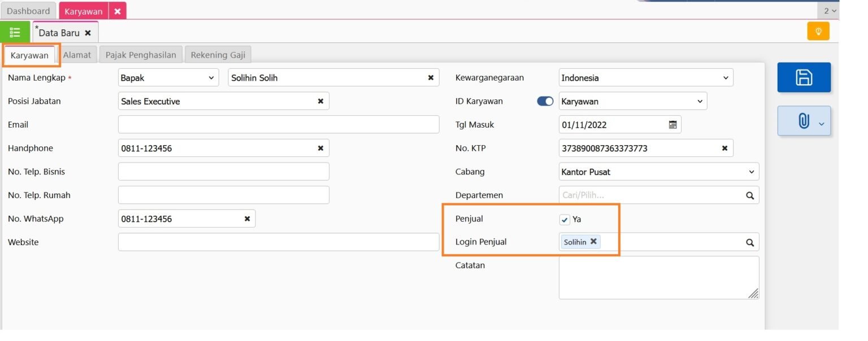The height and width of the screenshot is (341, 868).
Task: Uncheck the Penjual Ya checkbox
Action: [x=565, y=220]
